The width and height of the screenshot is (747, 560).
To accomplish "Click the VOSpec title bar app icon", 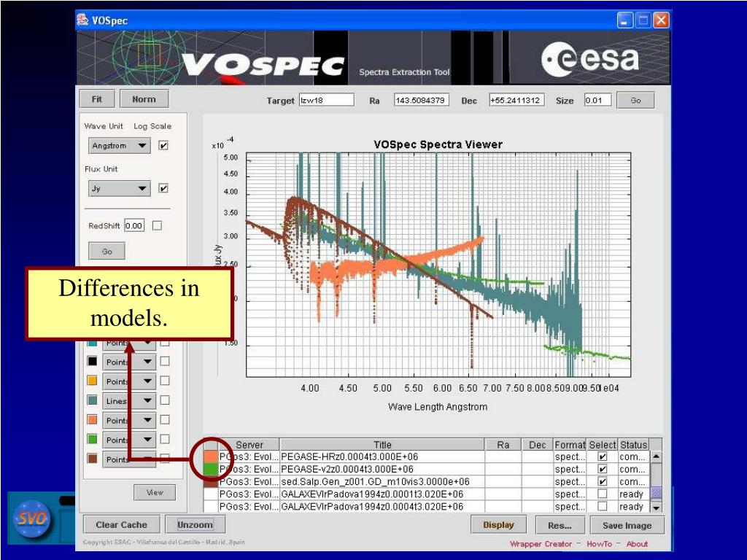I will point(83,20).
